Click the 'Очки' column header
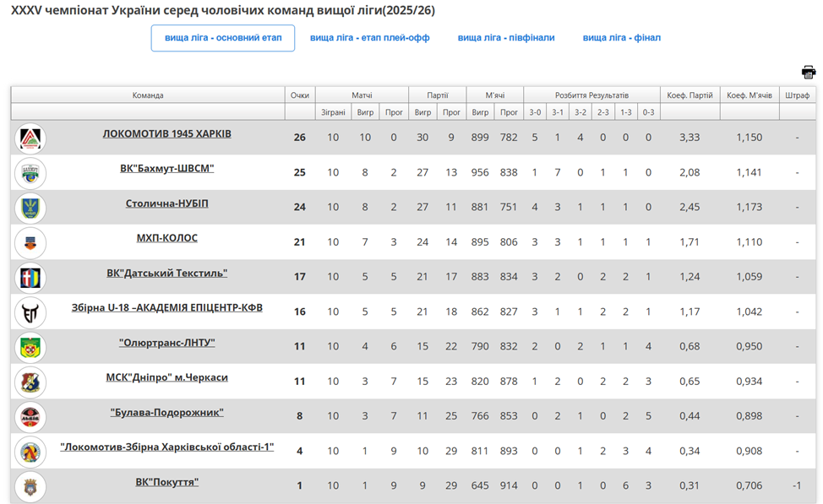823x504 pixels. (x=300, y=95)
